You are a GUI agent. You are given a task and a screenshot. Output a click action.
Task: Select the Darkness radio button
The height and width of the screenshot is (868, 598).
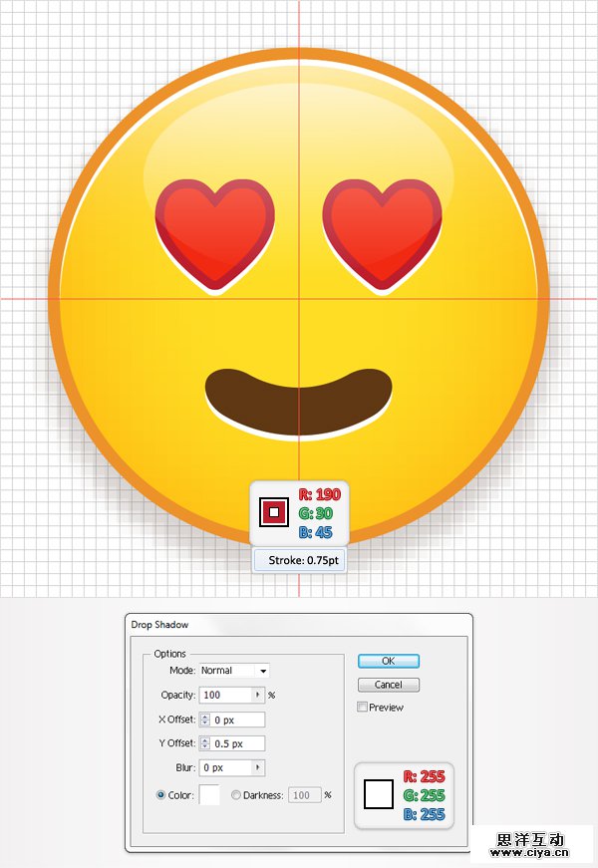(236, 795)
